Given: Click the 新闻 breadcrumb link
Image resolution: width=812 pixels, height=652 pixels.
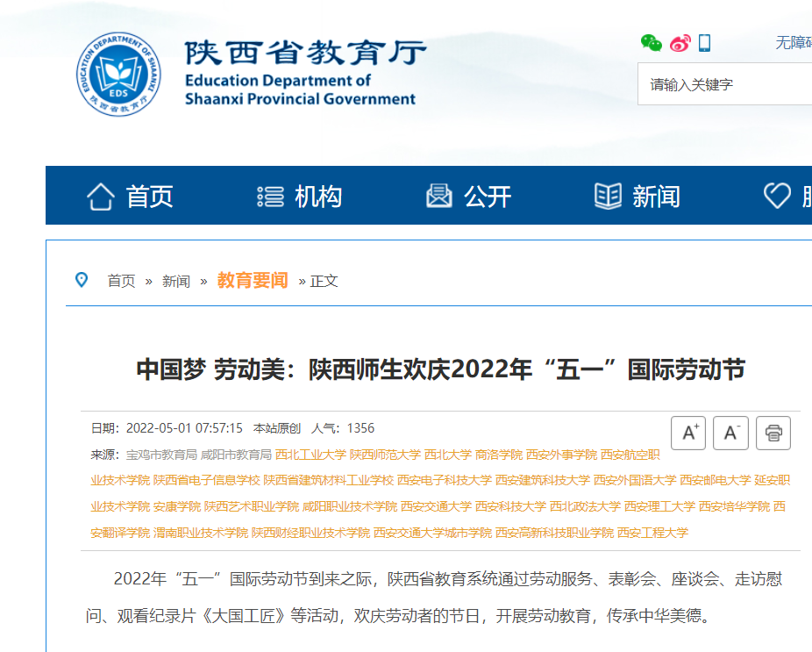Looking at the screenshot, I should click(175, 281).
